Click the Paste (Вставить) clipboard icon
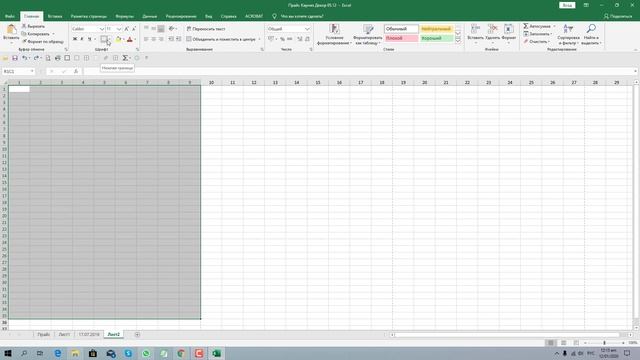Screen dimensions: 640x360 11,29
